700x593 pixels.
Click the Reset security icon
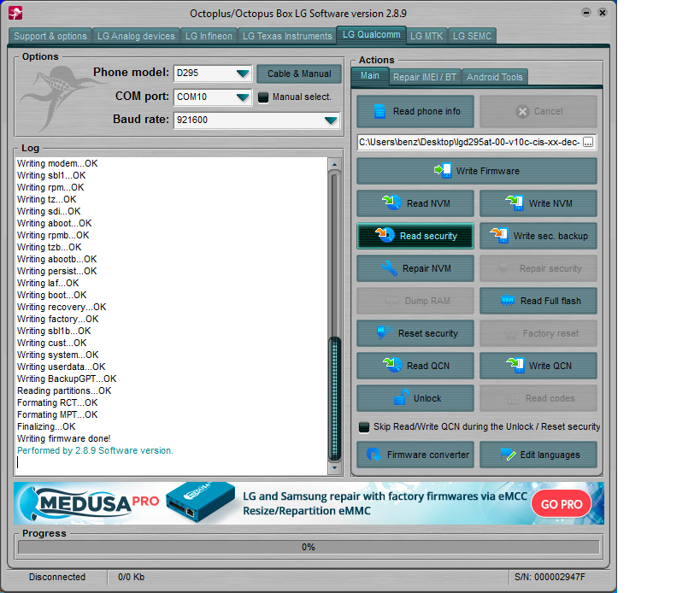[x=384, y=332]
